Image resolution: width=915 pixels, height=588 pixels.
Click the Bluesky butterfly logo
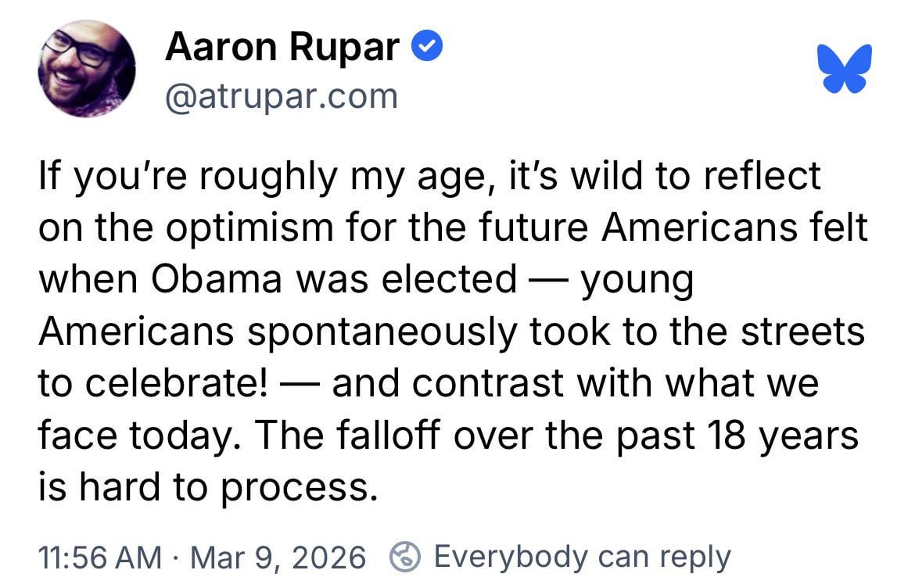844,69
